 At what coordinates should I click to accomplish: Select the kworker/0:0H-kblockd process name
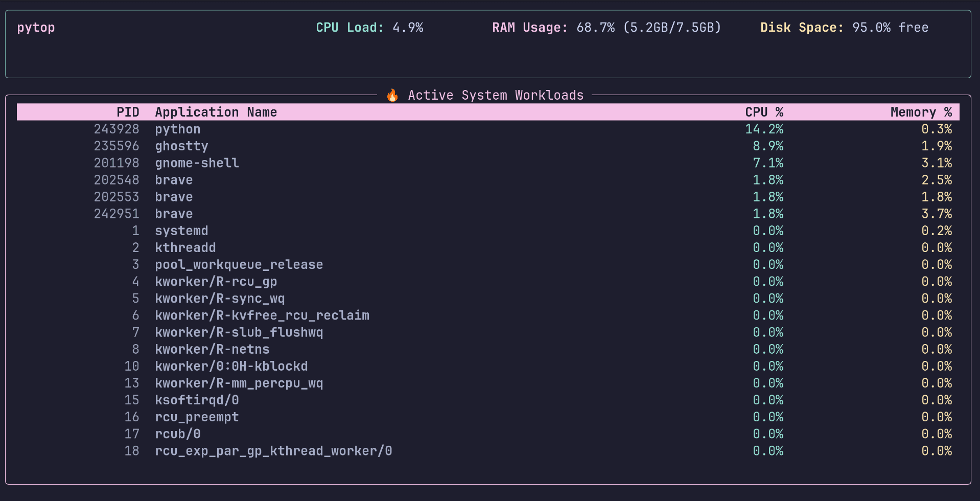231,366
